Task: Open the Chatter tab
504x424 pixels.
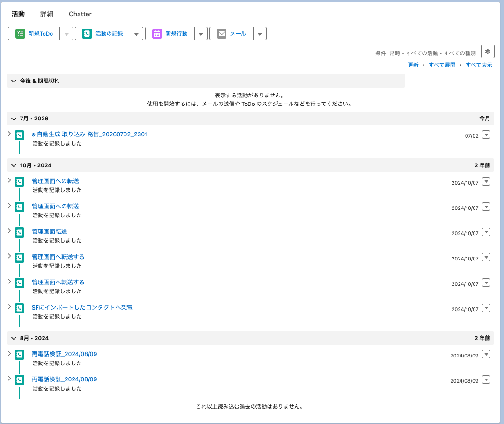Action: coord(80,14)
